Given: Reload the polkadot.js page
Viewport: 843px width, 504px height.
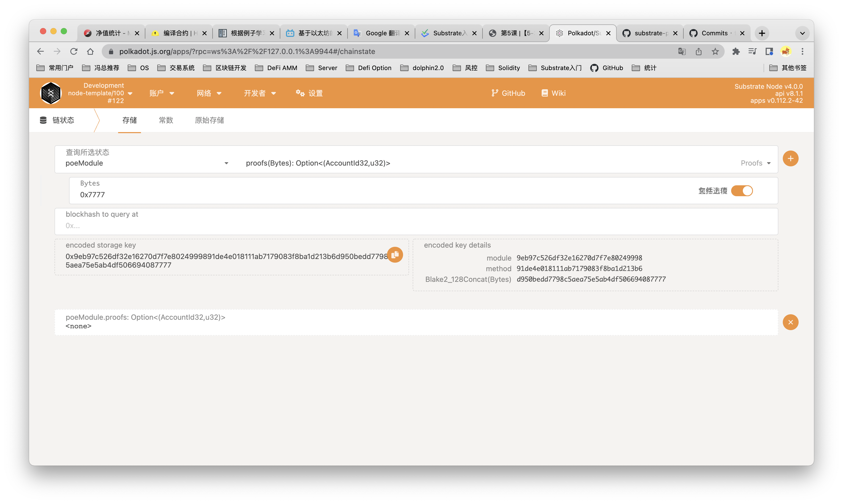Looking at the screenshot, I should pos(74,52).
